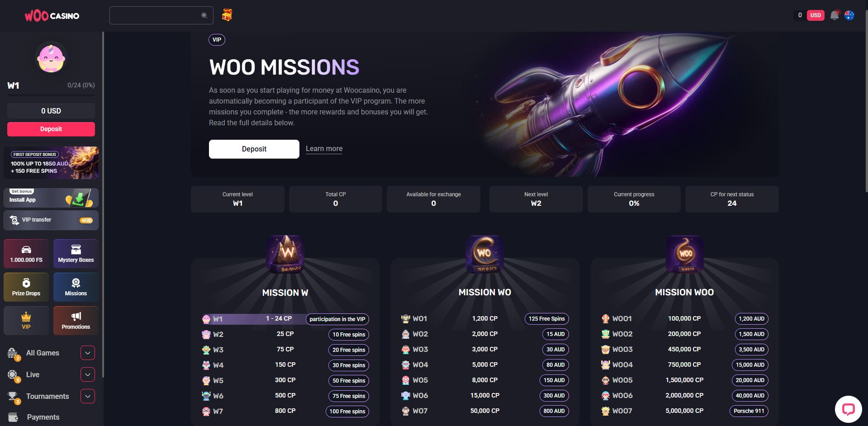
Task: Expand the Live section chevron
Action: [88, 374]
